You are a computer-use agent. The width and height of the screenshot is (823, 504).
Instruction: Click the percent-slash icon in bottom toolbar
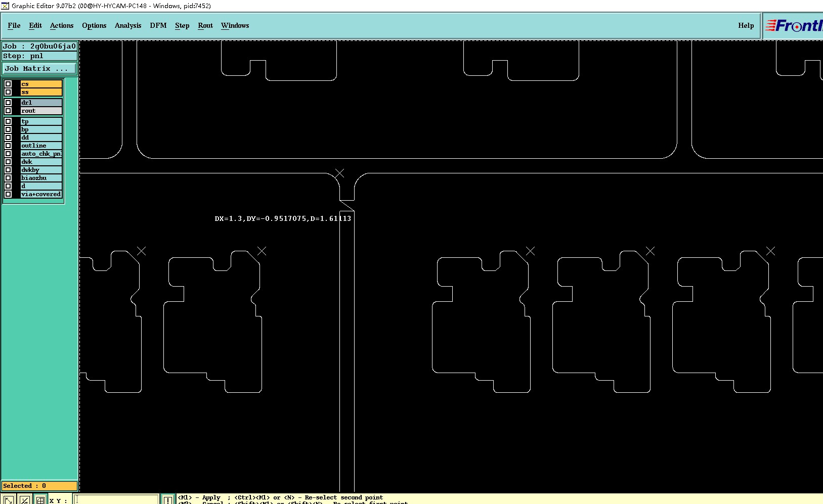coord(24,500)
